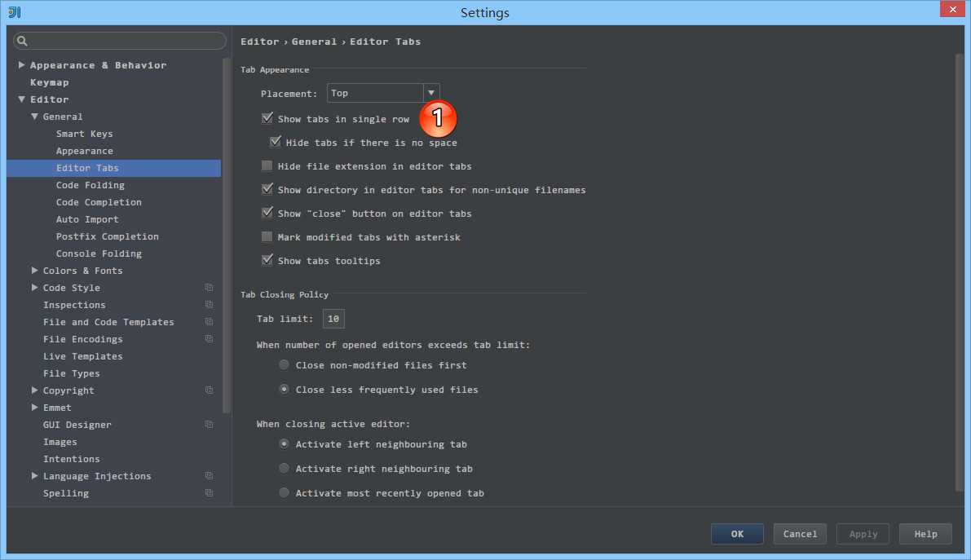Image resolution: width=971 pixels, height=560 pixels.
Task: Toggle Show tabs in single row checkbox
Action: coord(267,117)
